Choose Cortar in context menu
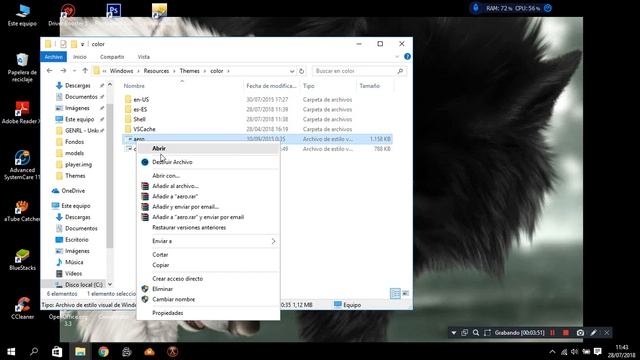The image size is (640, 360). click(x=208, y=254)
